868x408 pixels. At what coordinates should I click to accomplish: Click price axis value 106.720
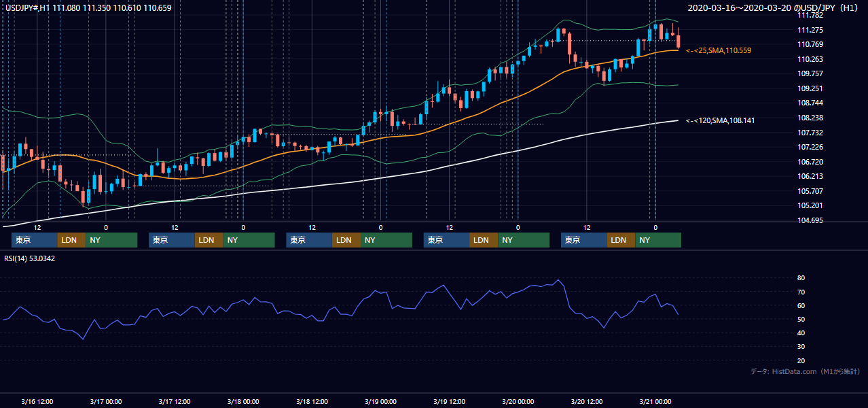coord(810,162)
